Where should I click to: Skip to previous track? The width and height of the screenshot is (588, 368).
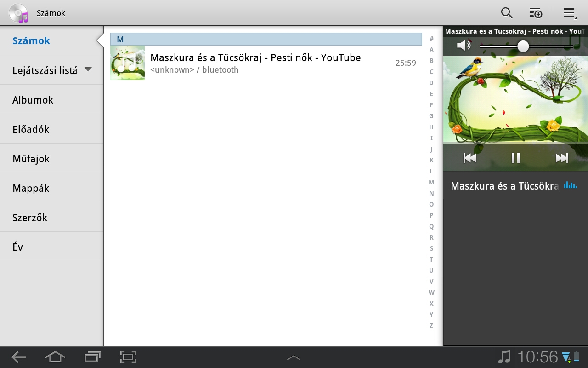pyautogui.click(x=469, y=158)
